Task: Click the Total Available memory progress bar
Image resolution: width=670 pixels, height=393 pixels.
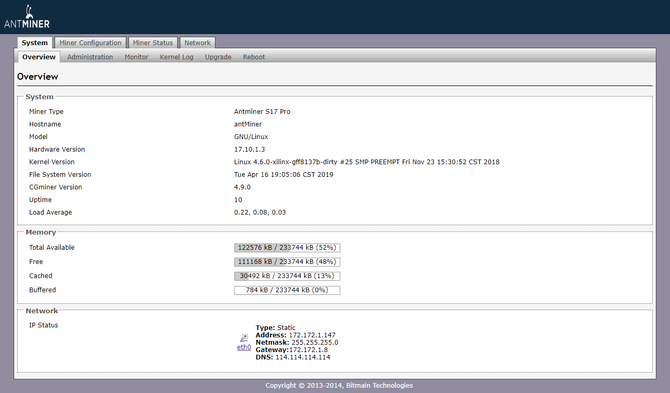Action: (x=287, y=248)
